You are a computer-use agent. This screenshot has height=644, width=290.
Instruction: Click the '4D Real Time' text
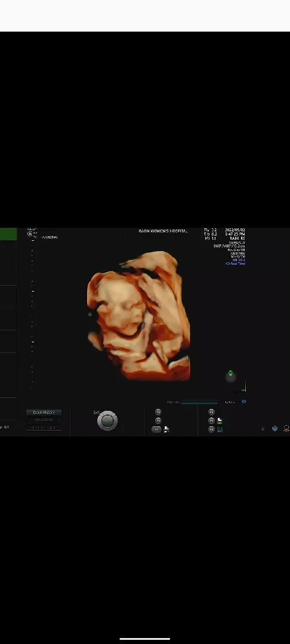[235, 264]
